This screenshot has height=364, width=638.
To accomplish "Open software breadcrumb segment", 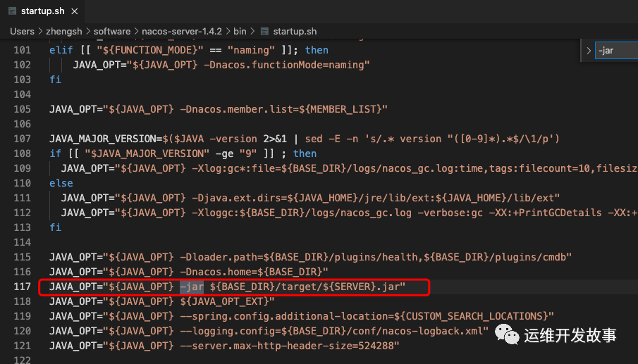I will click(x=112, y=31).
